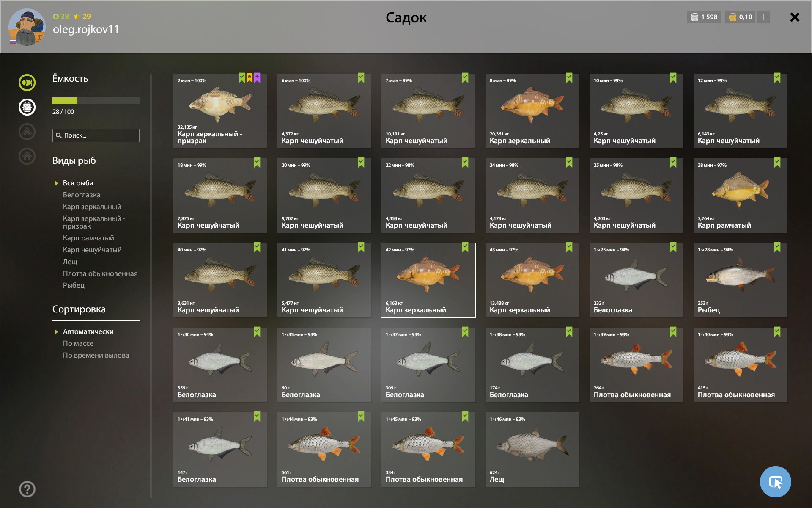The height and width of the screenshot is (508, 812).
Task: Click the blue multi-select cursor button
Action: (775, 481)
